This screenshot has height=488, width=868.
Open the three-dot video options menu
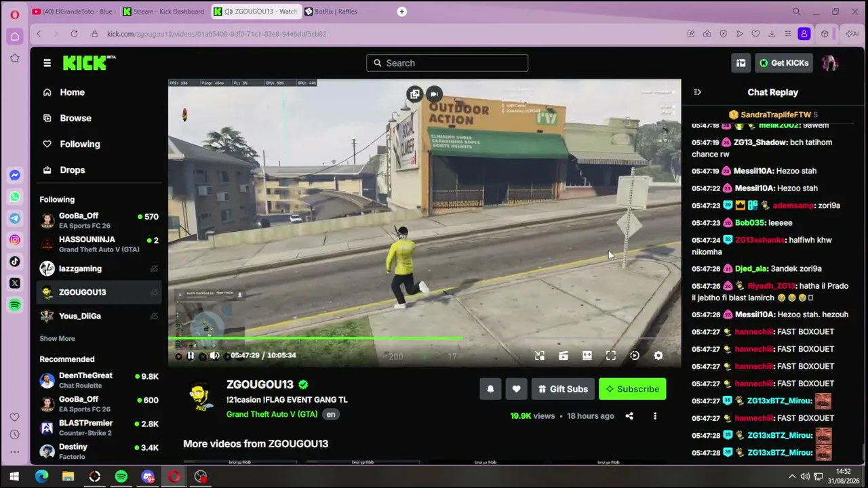click(x=655, y=416)
